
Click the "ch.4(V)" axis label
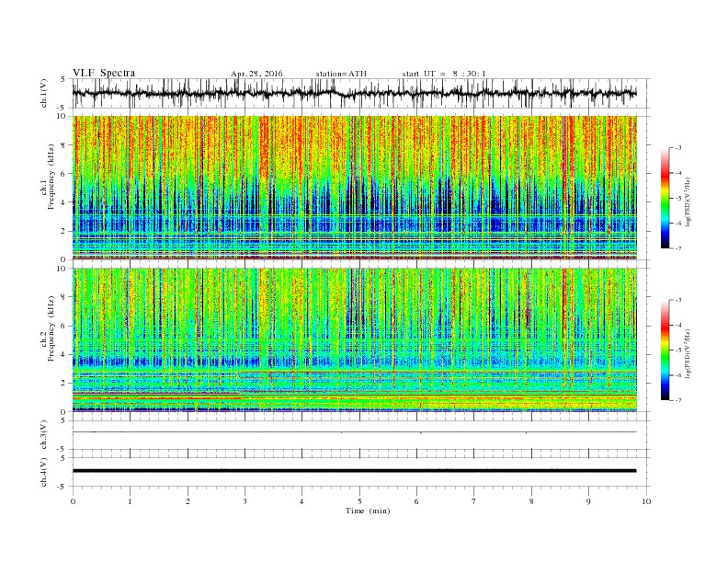point(44,472)
